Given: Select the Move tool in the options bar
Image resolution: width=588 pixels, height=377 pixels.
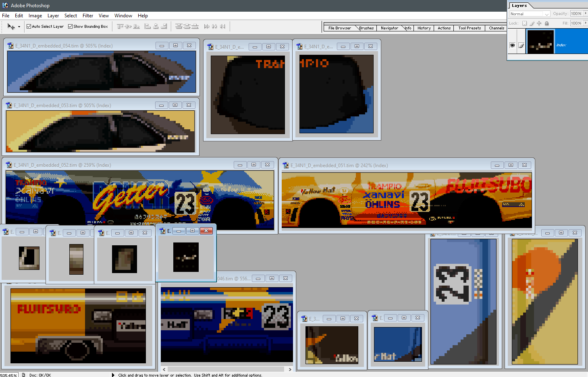Looking at the screenshot, I should point(10,26).
